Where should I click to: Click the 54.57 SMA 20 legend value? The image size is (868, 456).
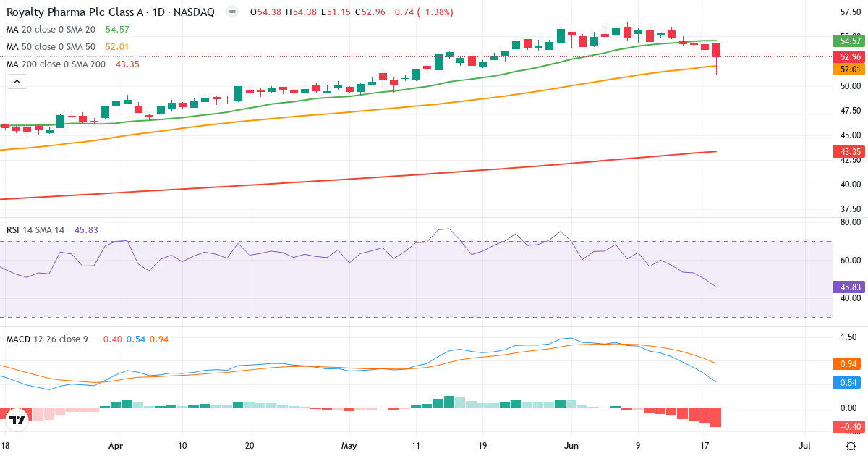(117, 30)
